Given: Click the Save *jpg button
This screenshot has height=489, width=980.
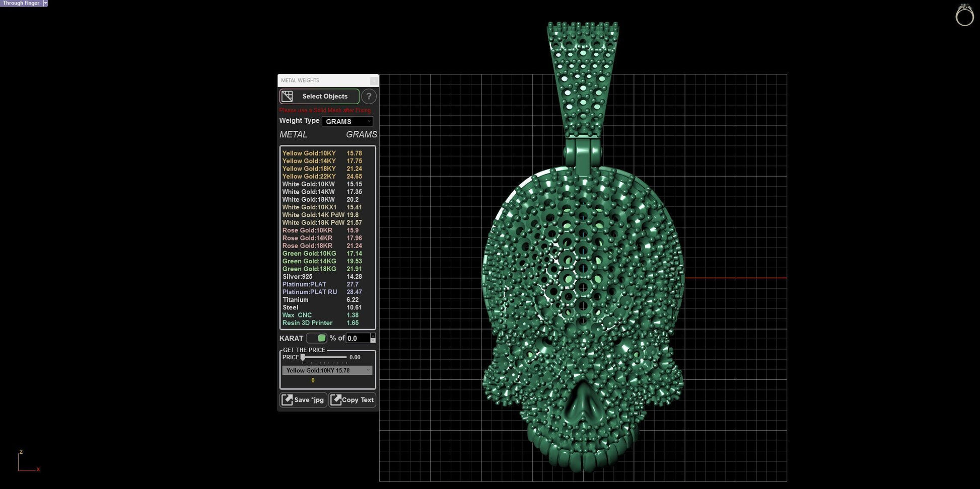Looking at the screenshot, I should [303, 400].
